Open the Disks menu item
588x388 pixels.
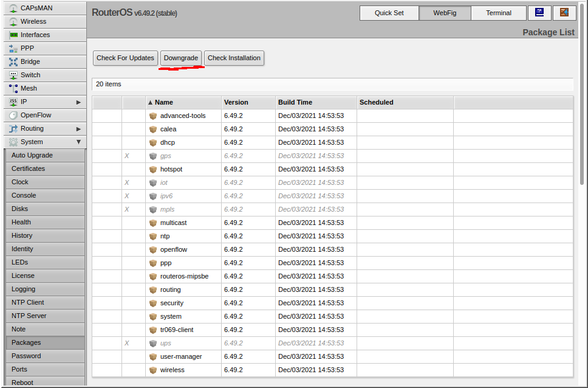pos(46,209)
